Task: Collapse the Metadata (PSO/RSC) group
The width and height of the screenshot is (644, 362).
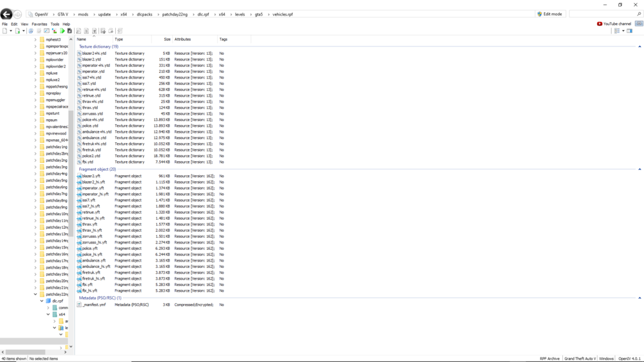Action: (x=639, y=298)
